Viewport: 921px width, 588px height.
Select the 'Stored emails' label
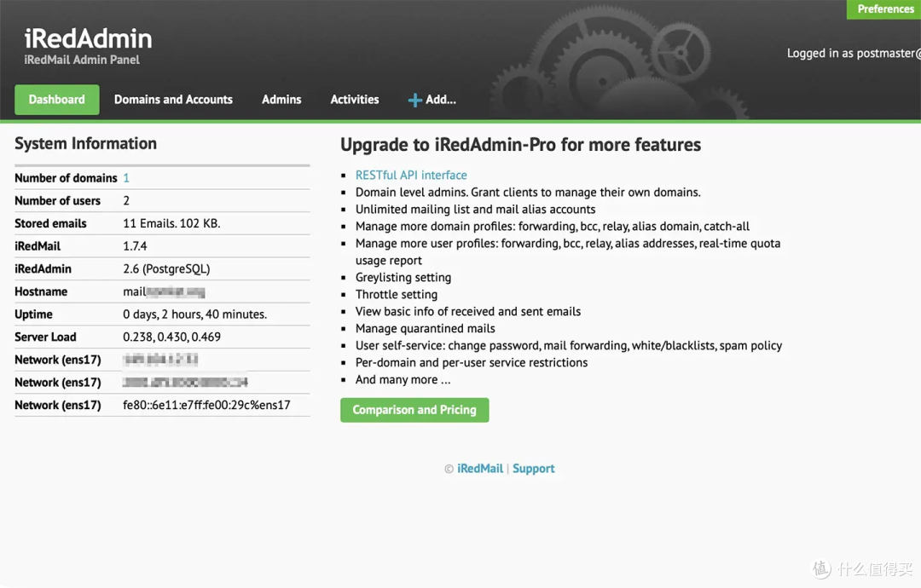click(50, 223)
